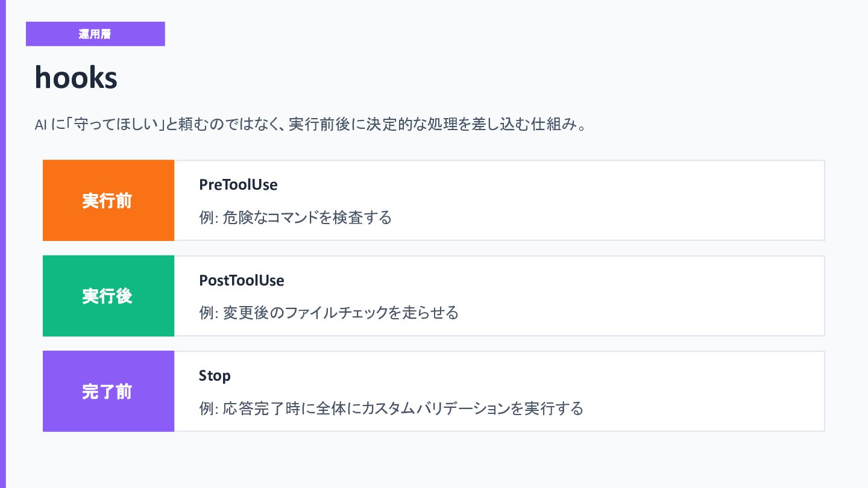Select the PostToolUse heading

pyautogui.click(x=241, y=280)
